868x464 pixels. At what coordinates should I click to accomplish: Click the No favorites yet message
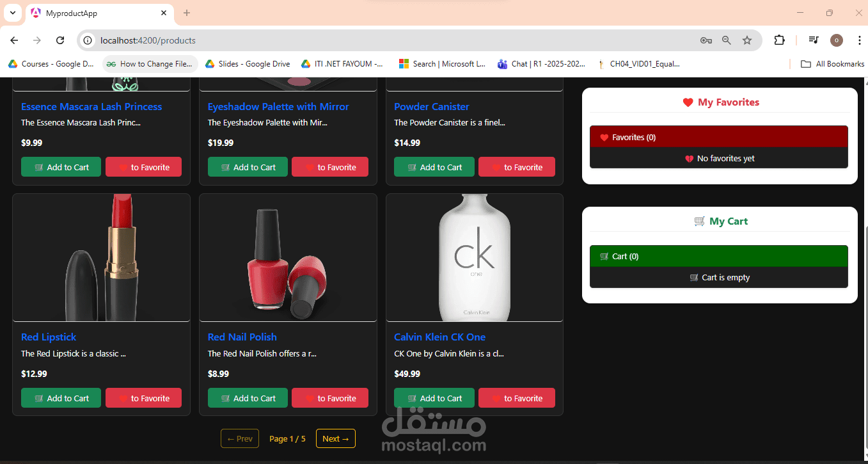click(720, 159)
